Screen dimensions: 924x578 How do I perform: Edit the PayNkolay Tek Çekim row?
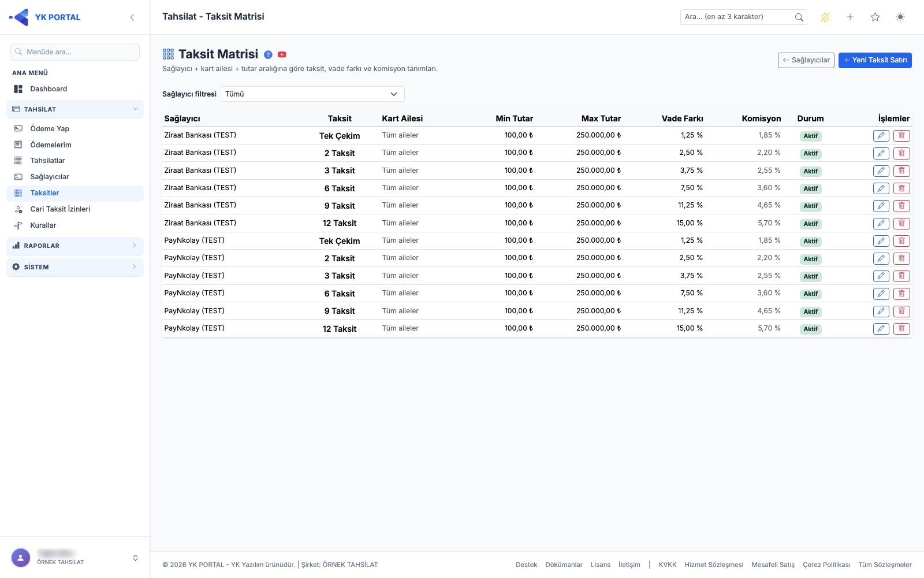(881, 241)
